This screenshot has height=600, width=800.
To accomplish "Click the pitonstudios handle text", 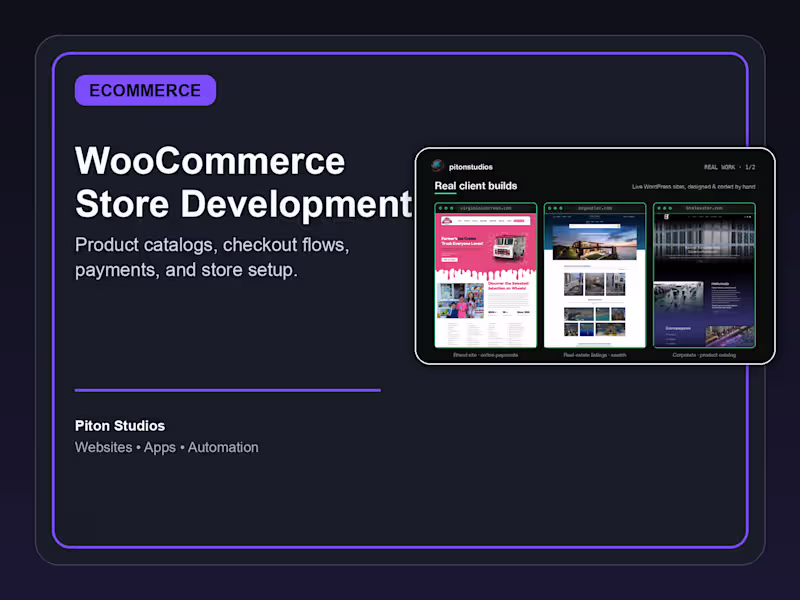I will pyautogui.click(x=470, y=167).
